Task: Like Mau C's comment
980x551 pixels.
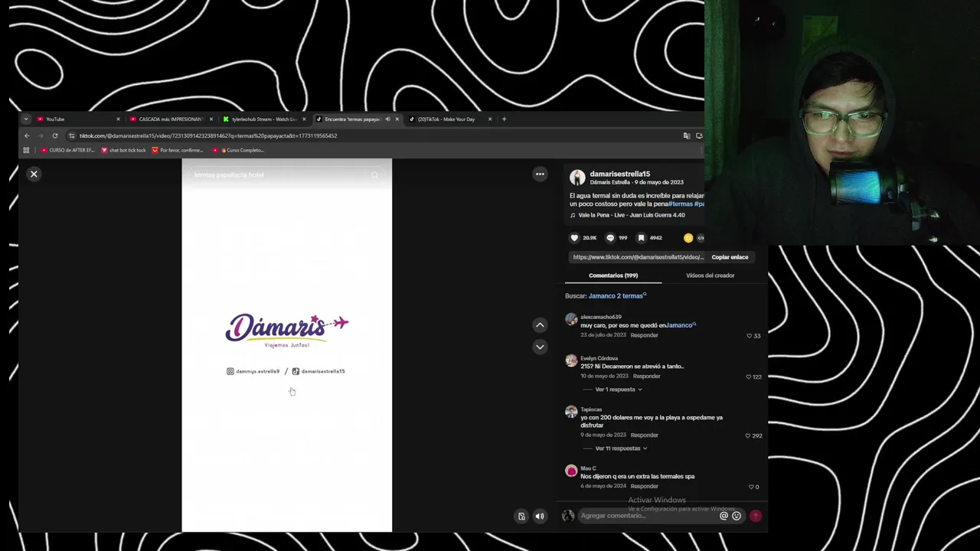Action: click(753, 487)
